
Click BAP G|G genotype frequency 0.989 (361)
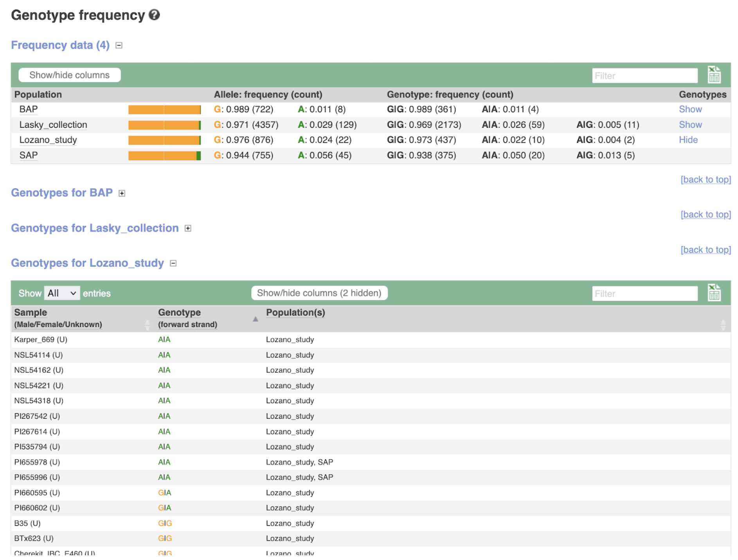click(x=421, y=109)
